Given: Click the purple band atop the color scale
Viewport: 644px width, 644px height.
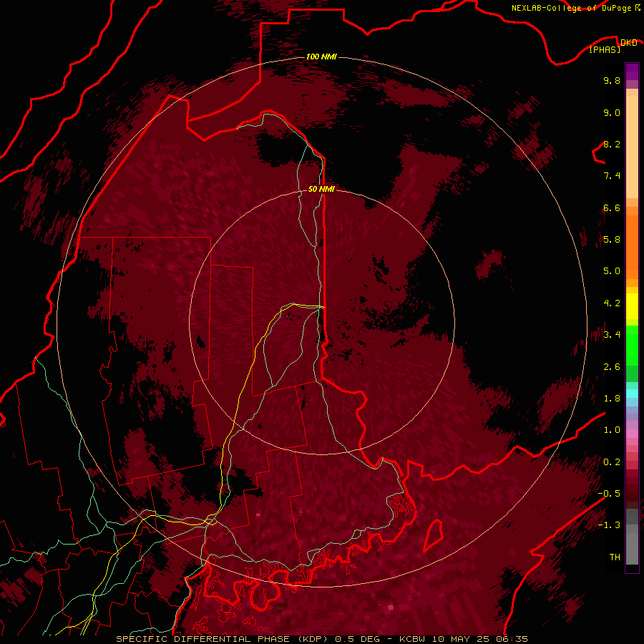Looking at the screenshot, I should [632, 72].
